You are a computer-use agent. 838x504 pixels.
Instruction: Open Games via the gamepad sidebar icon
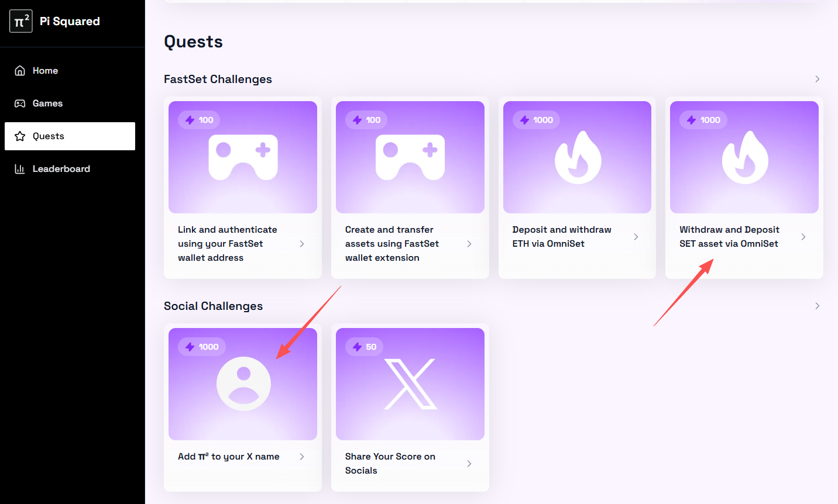click(20, 103)
